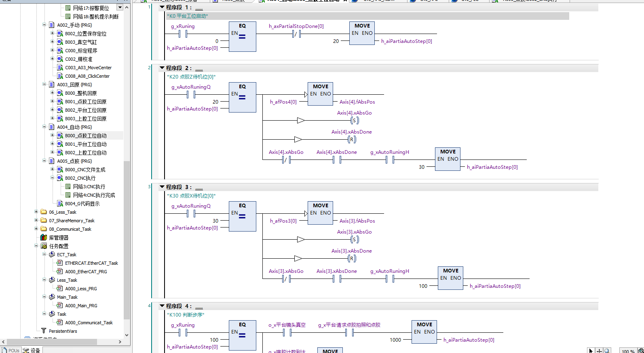Click the C002_精校准 POU icon
Viewport: 644px width, 353px height.
point(60,59)
